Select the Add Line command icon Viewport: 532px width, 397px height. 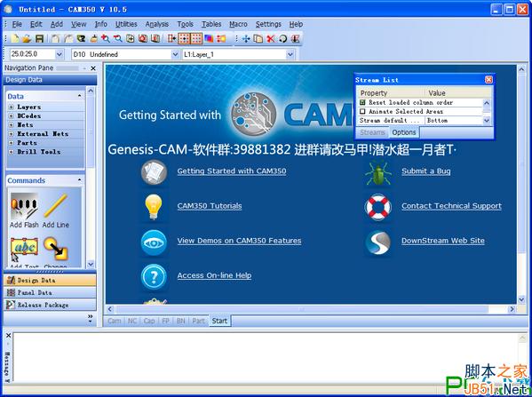pyautogui.click(x=55, y=206)
